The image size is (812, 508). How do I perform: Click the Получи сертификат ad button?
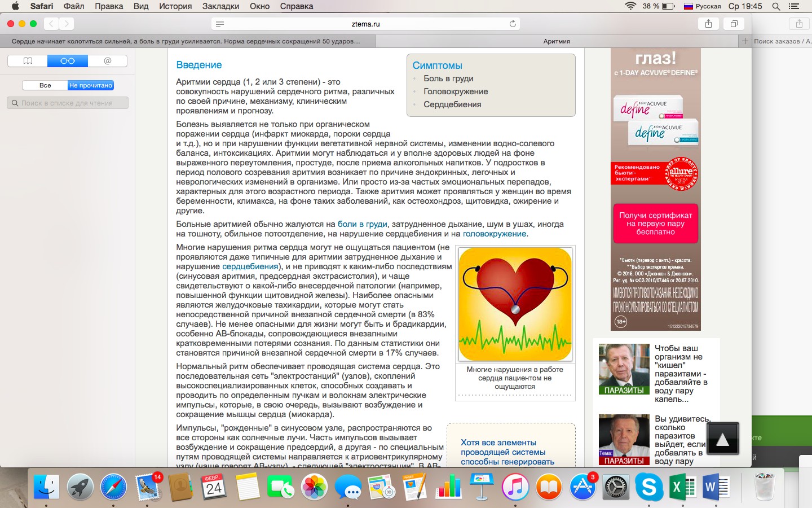(656, 224)
